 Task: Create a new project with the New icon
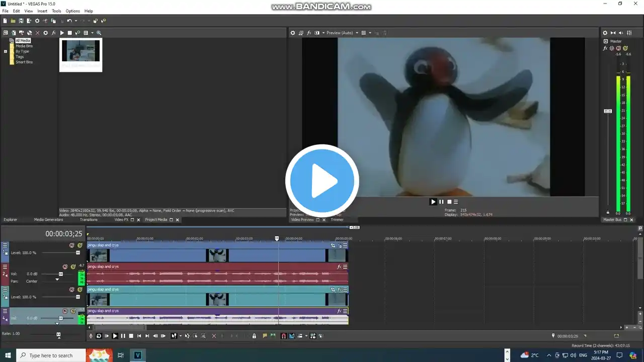coord(5,21)
